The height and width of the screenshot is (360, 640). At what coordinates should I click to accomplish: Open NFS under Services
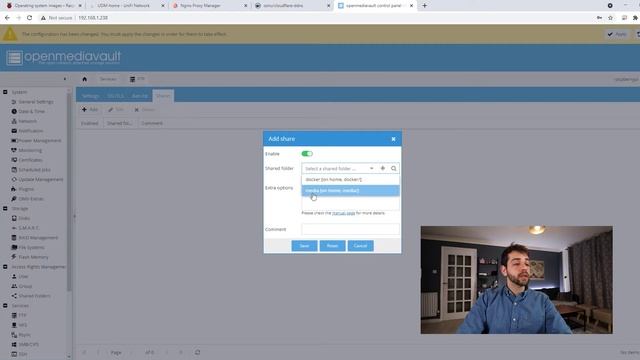[x=22, y=325]
